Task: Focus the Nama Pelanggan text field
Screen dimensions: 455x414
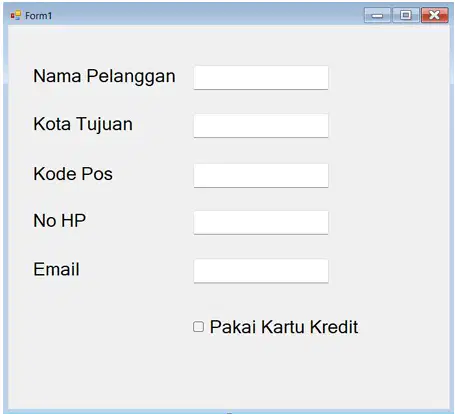Action: 261,78
